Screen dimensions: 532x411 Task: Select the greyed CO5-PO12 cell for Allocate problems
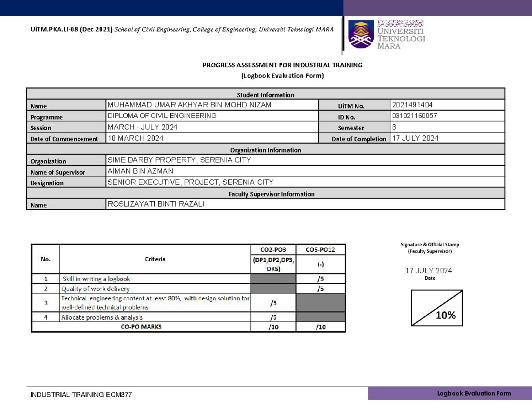(320, 317)
